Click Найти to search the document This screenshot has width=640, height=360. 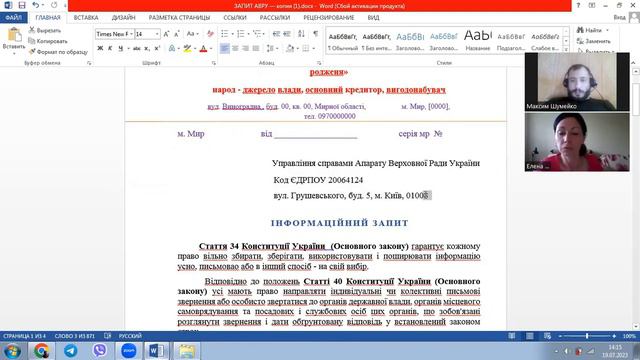click(x=589, y=31)
